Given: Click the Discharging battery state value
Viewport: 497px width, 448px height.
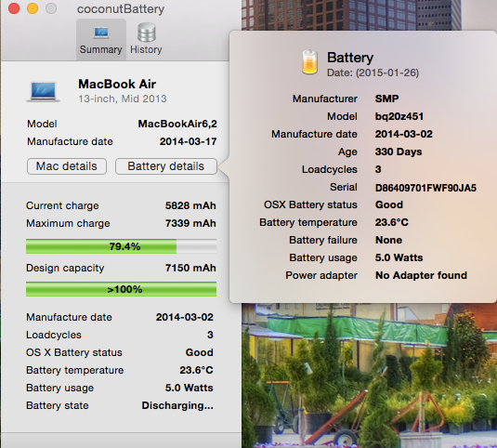Looking at the screenshot, I should 177,405.
